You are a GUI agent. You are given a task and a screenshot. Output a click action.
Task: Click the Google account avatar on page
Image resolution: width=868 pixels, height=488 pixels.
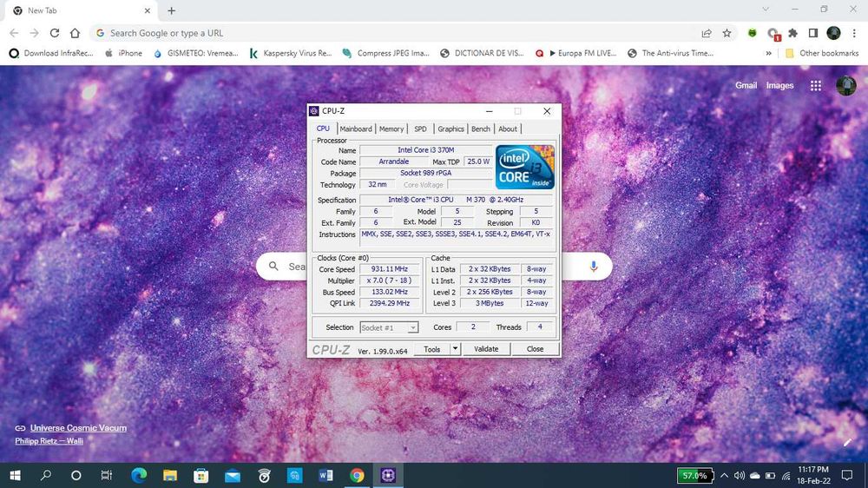845,85
